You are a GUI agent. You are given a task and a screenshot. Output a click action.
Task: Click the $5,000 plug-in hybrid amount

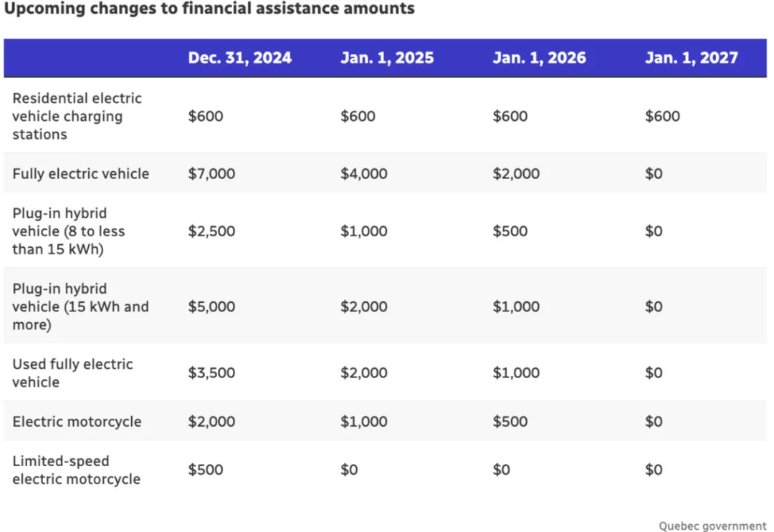tap(211, 306)
